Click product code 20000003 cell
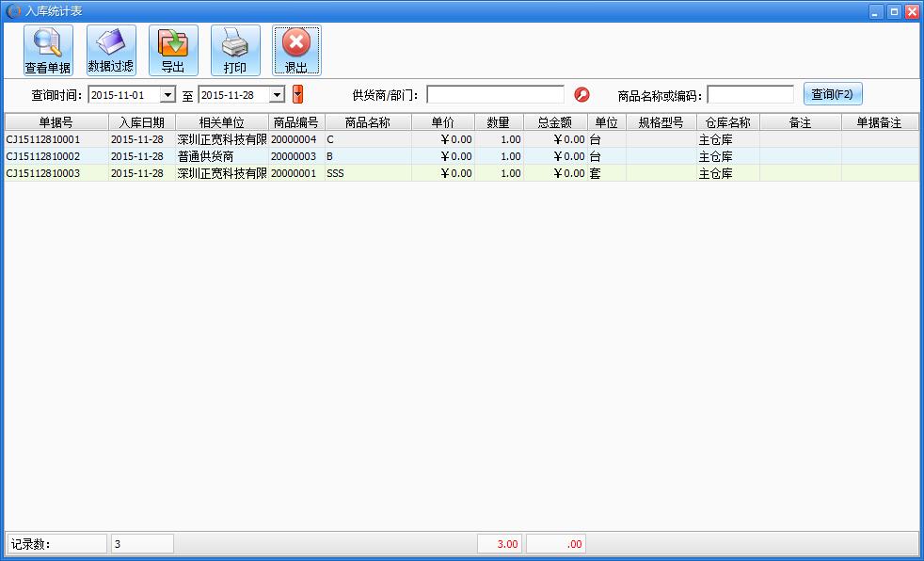The image size is (924, 561). (x=296, y=156)
